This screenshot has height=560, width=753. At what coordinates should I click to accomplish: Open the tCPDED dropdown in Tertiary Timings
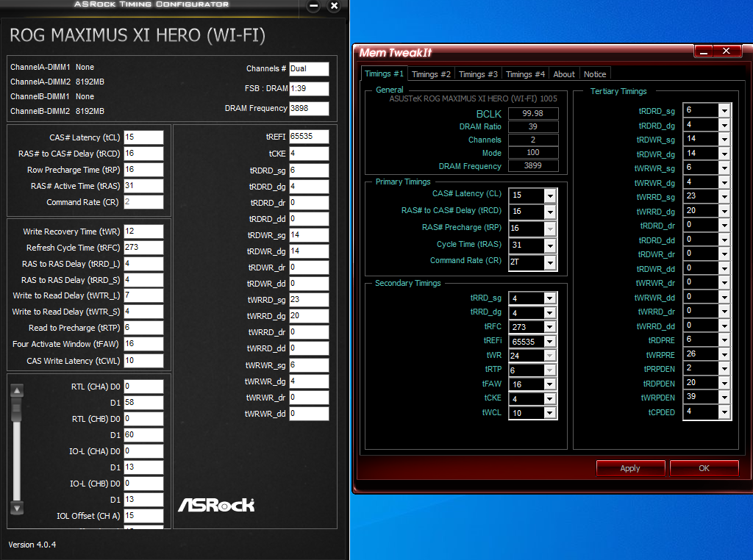tap(724, 412)
